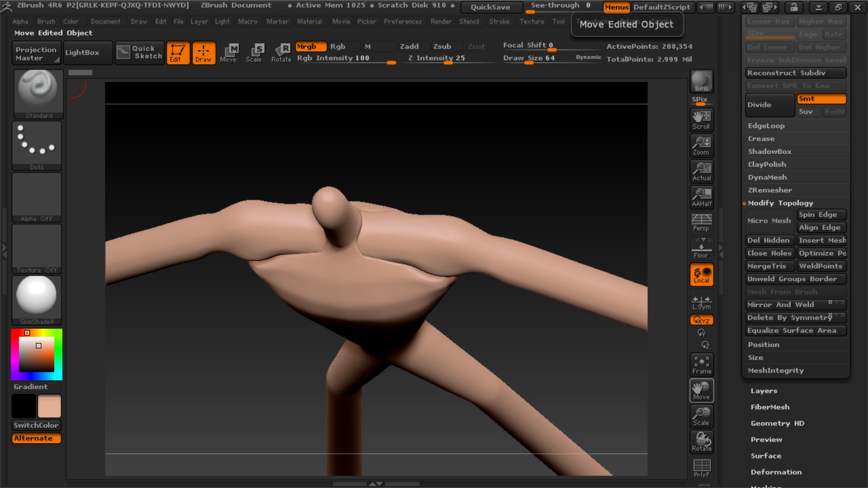The image size is (868, 488).
Task: Open the Standard brush thumbnail
Action: [x=38, y=94]
